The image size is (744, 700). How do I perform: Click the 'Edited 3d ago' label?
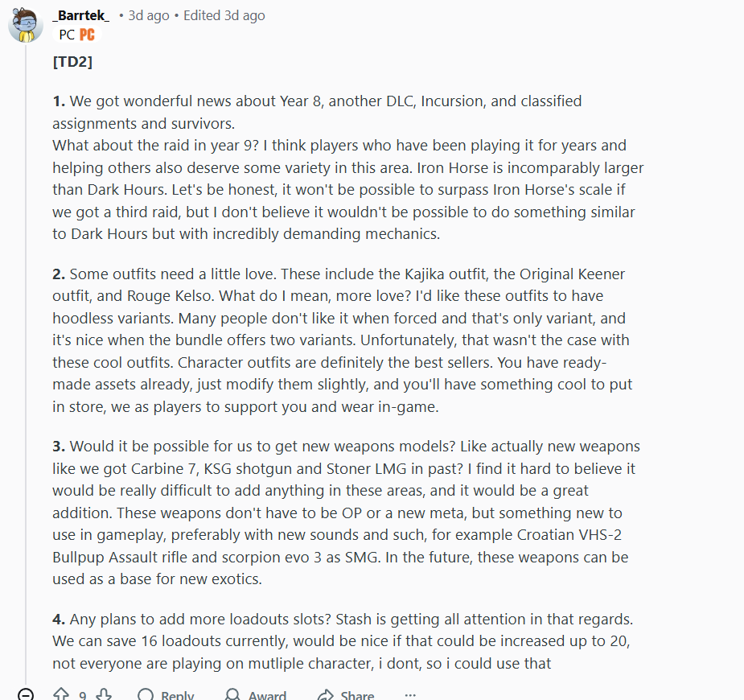tap(224, 15)
